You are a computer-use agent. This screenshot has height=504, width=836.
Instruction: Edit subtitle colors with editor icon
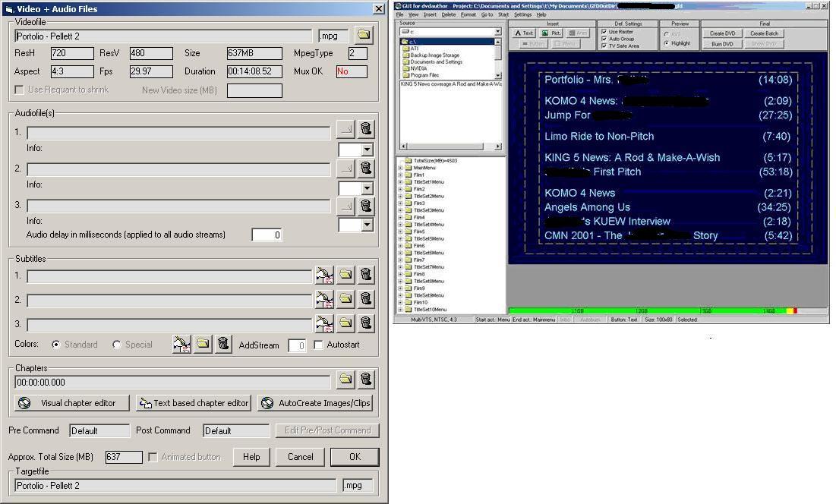click(181, 344)
